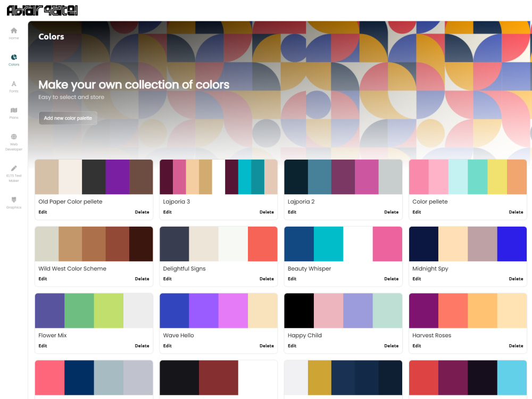
Task: Open the Plans map icon
Action: [x=14, y=110]
